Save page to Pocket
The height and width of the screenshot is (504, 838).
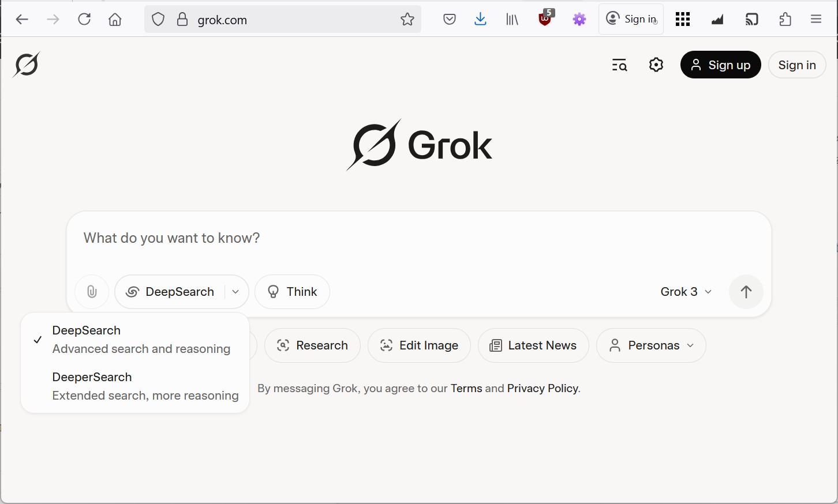(x=450, y=20)
